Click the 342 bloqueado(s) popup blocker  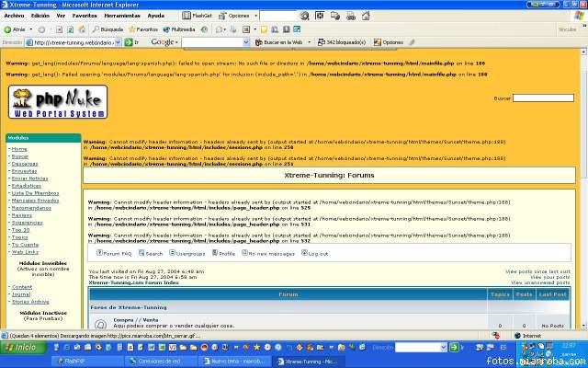coord(342,42)
